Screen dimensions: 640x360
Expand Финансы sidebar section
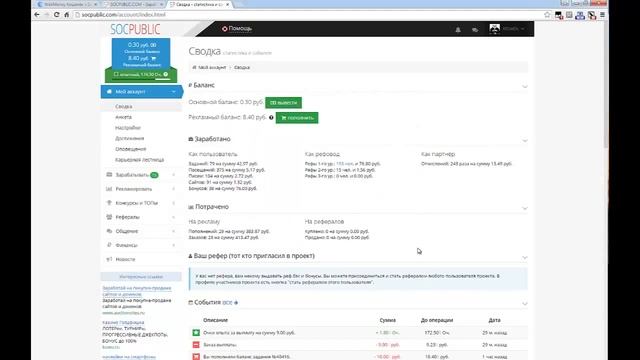coord(142,245)
